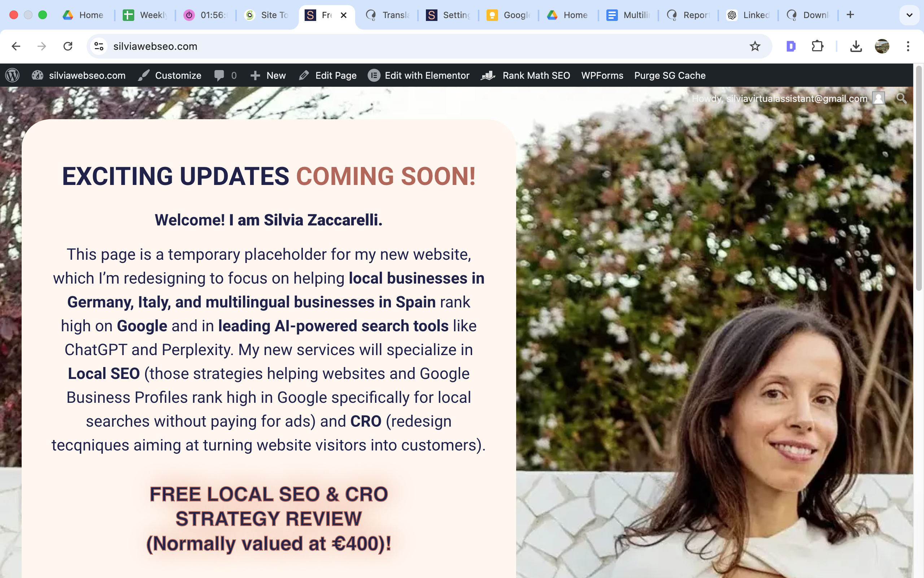Expand the tab search dropdown
Image resolution: width=924 pixels, height=578 pixels.
(x=909, y=15)
